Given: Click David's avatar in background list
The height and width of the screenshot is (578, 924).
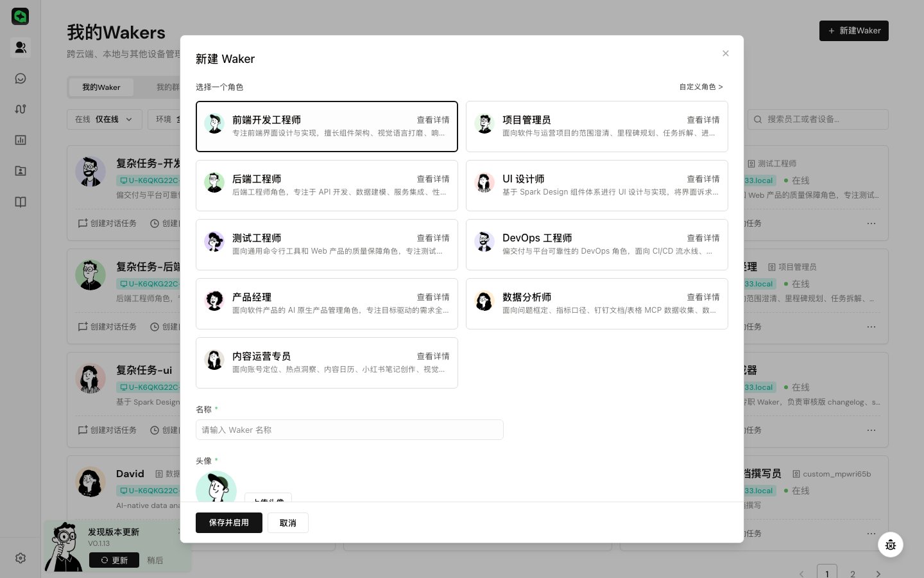Looking at the screenshot, I should (x=90, y=482).
